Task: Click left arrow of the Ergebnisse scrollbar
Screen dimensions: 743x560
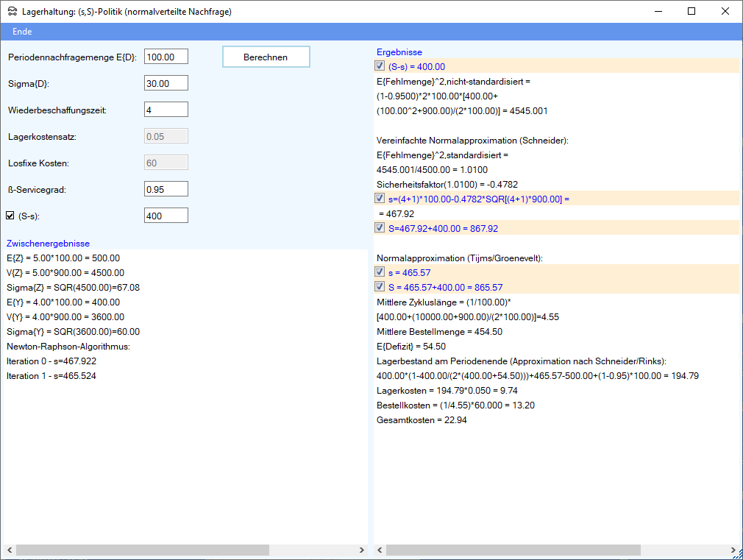Action: coord(380,550)
